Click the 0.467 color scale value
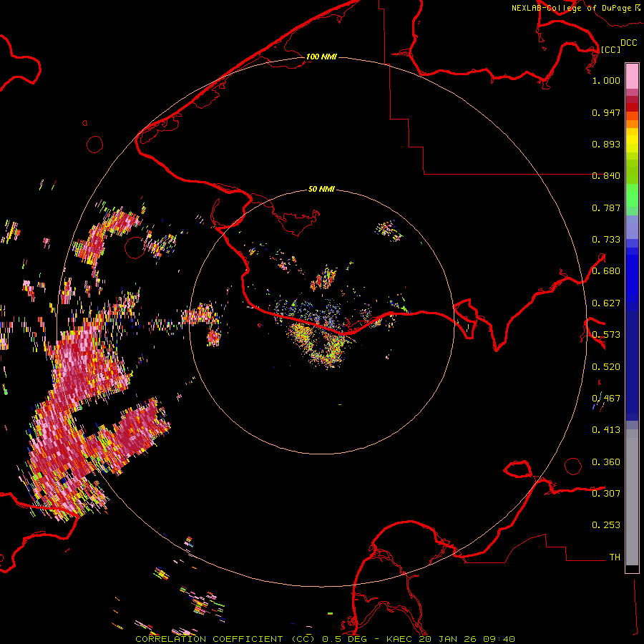The image size is (644, 644). pos(606,399)
